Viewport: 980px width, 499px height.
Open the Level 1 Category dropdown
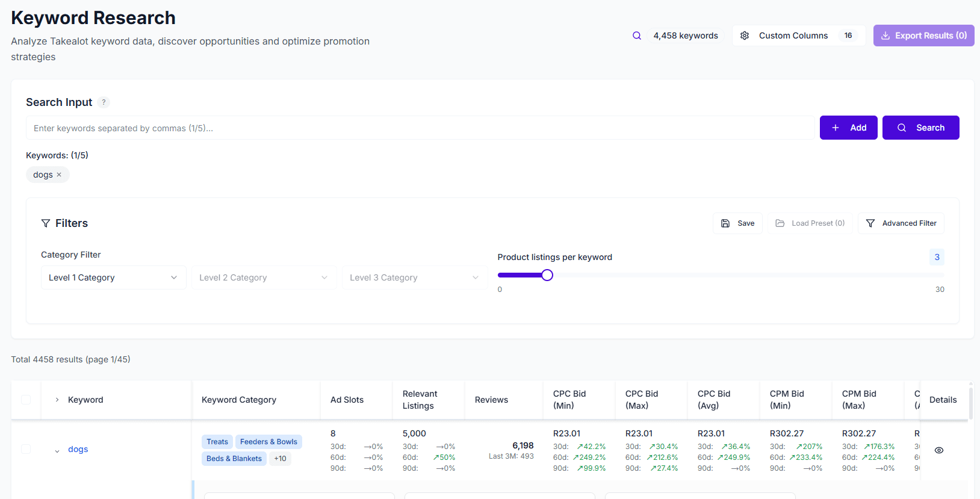(113, 277)
